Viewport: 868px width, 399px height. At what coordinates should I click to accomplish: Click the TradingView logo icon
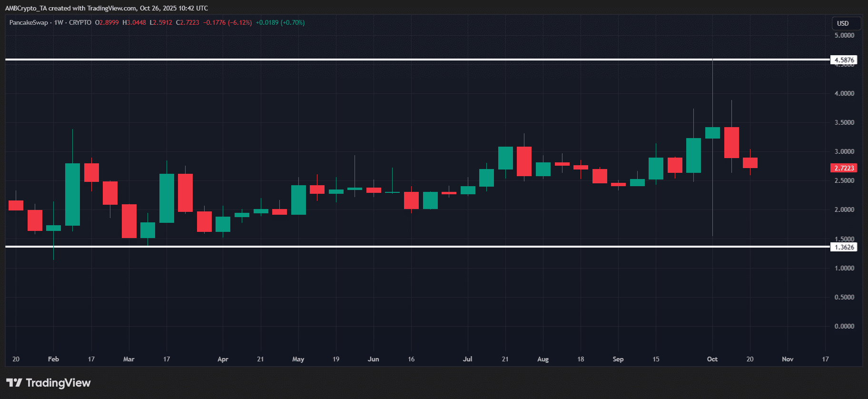pos(14,383)
